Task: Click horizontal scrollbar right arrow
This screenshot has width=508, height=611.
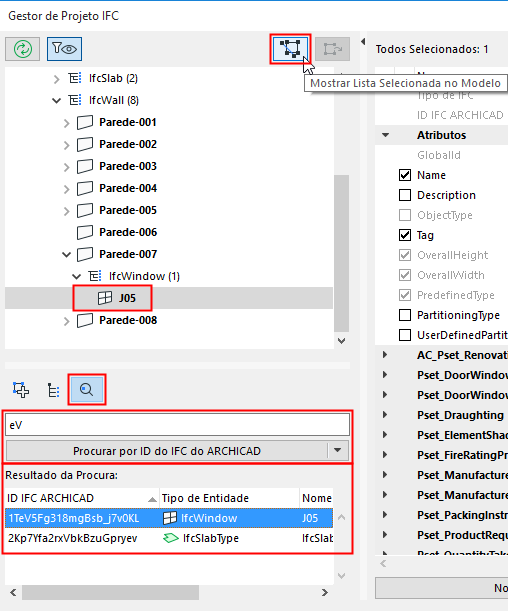Action: [x=325, y=593]
